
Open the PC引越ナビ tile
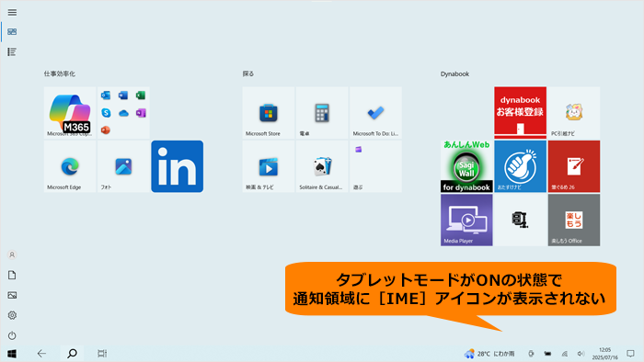click(x=574, y=113)
